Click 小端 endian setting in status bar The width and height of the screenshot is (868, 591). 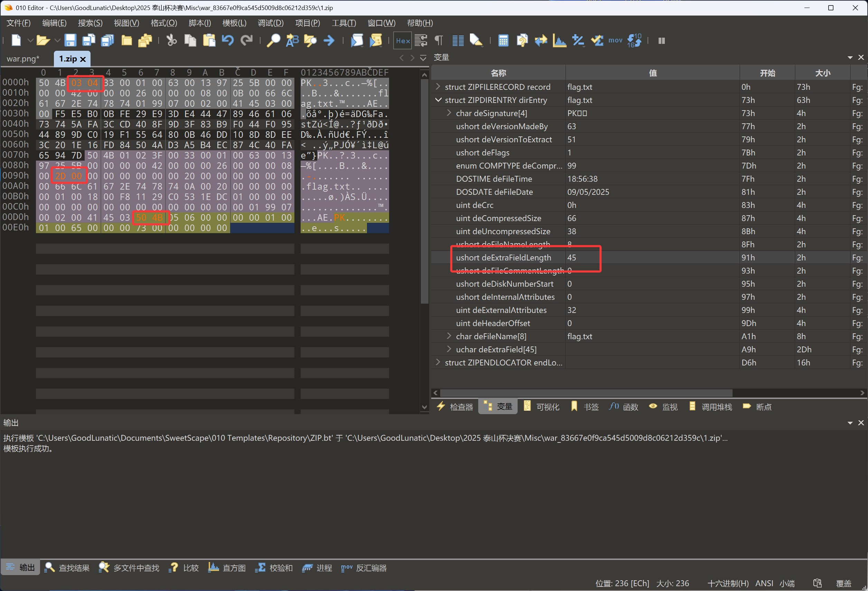pos(787,583)
